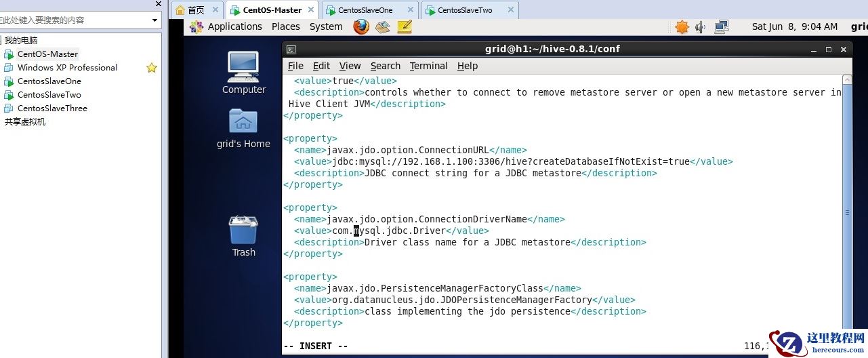Click javax.jdo.PersistenceManagerFactoryClass text

(435, 288)
